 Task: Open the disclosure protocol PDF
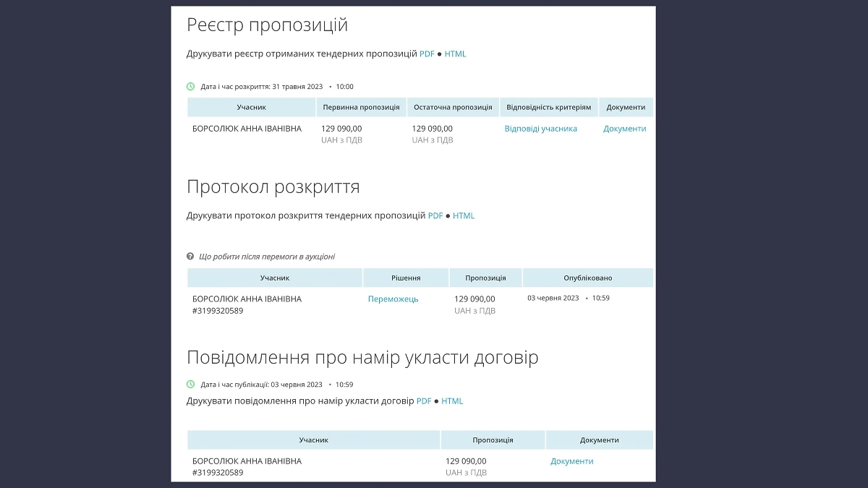(x=434, y=215)
